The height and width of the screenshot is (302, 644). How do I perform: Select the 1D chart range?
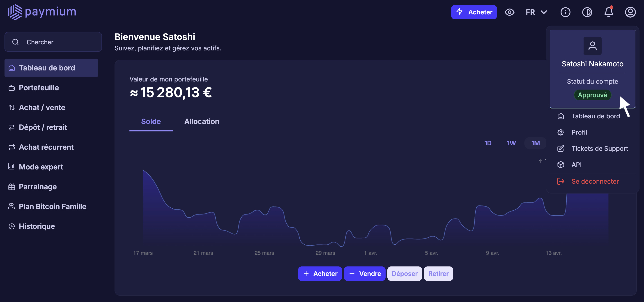coord(488,143)
